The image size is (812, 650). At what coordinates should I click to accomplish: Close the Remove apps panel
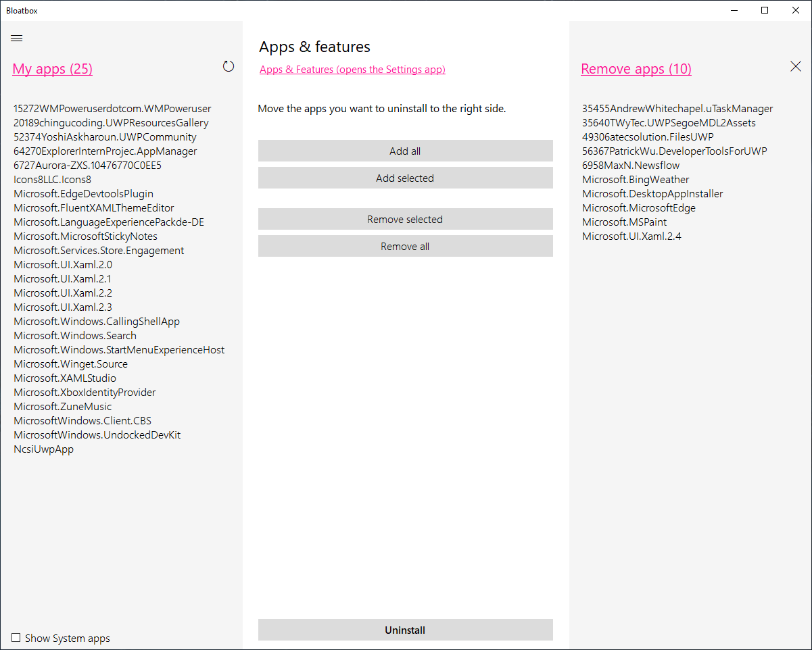[796, 66]
